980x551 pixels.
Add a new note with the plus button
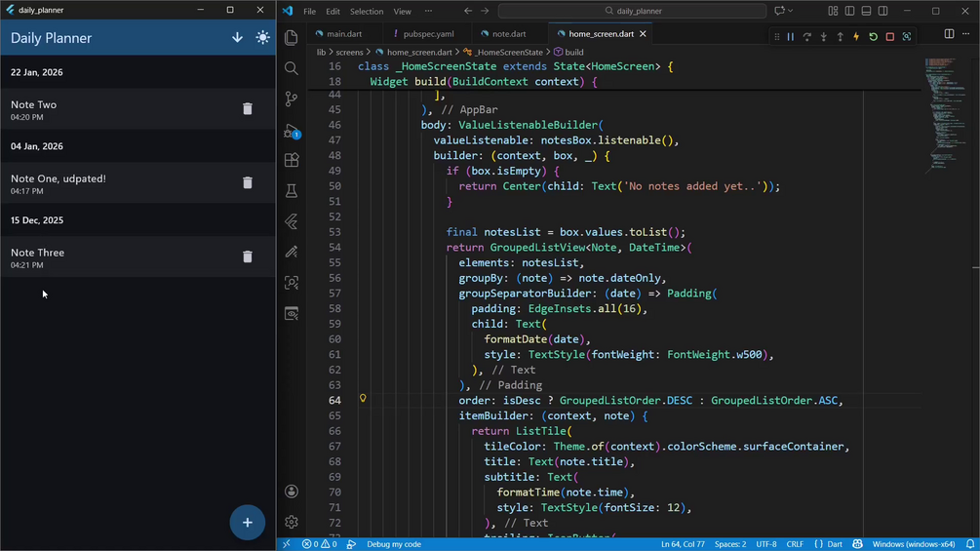pos(248,523)
